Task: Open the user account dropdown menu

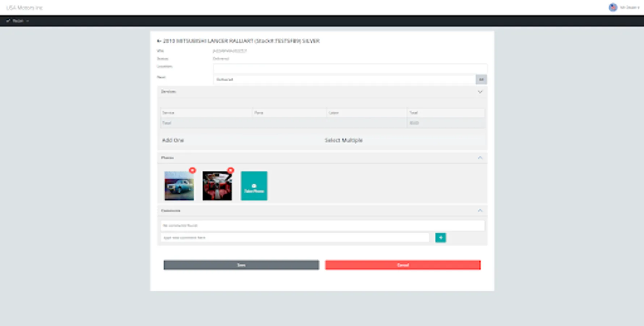Action: click(630, 7)
